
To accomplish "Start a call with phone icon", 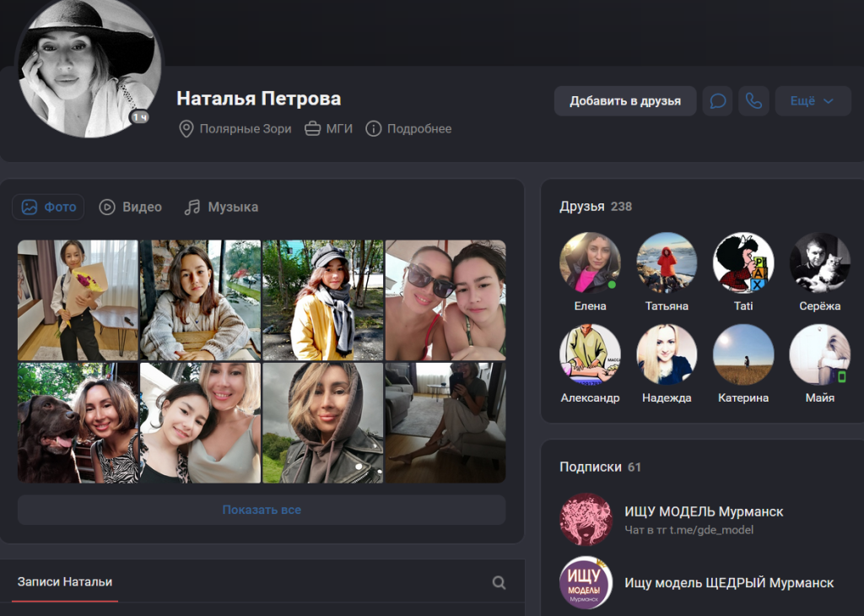I will [x=753, y=100].
